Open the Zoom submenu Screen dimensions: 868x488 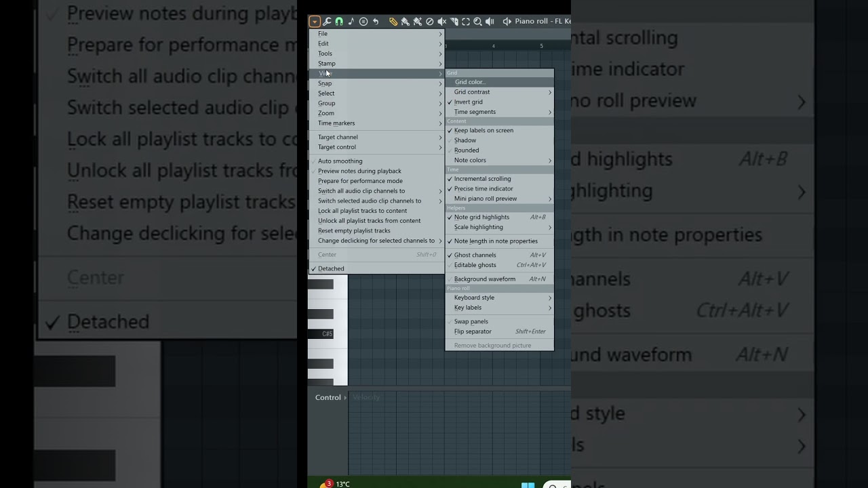point(376,113)
